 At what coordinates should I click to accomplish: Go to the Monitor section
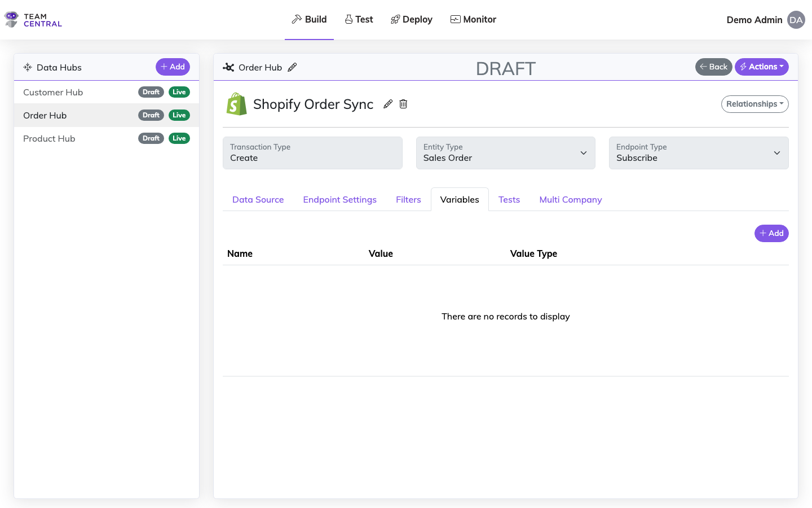[473, 19]
